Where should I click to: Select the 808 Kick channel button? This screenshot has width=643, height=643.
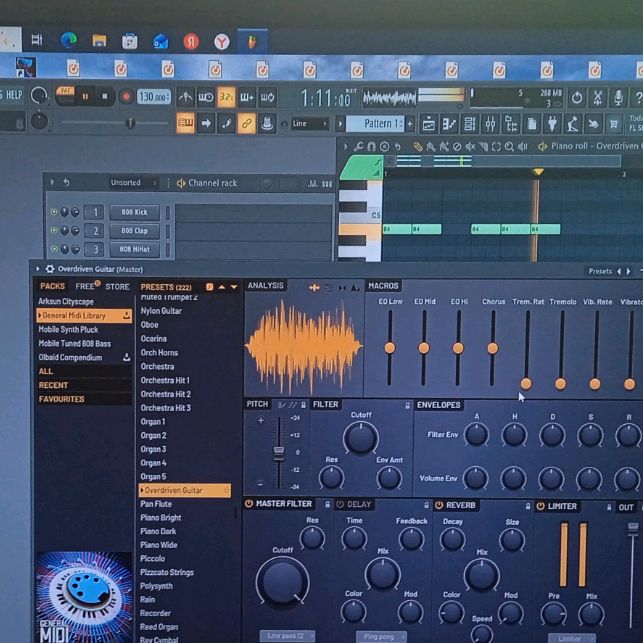click(135, 212)
